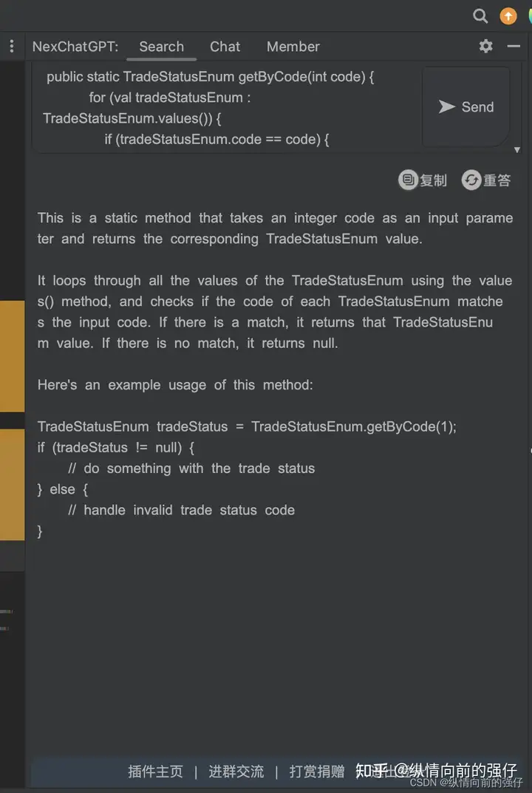The width and height of the screenshot is (532, 793).
Task: Click the orange update arrow icon
Action: coord(508,16)
